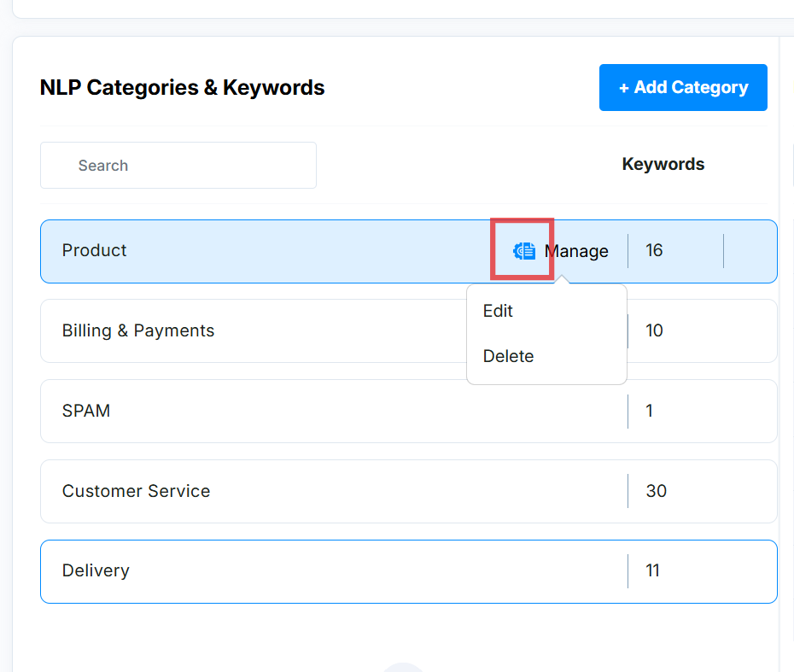The height and width of the screenshot is (672, 794).
Task: Select the Product category name
Action: (x=95, y=250)
